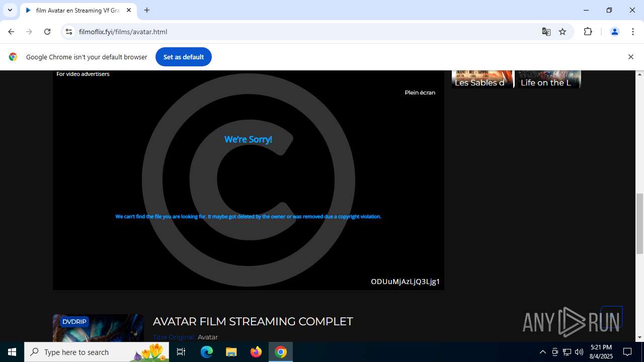Viewport: 644px width, 362px height.
Task: Open the Windows Start menu
Action: coord(12,352)
